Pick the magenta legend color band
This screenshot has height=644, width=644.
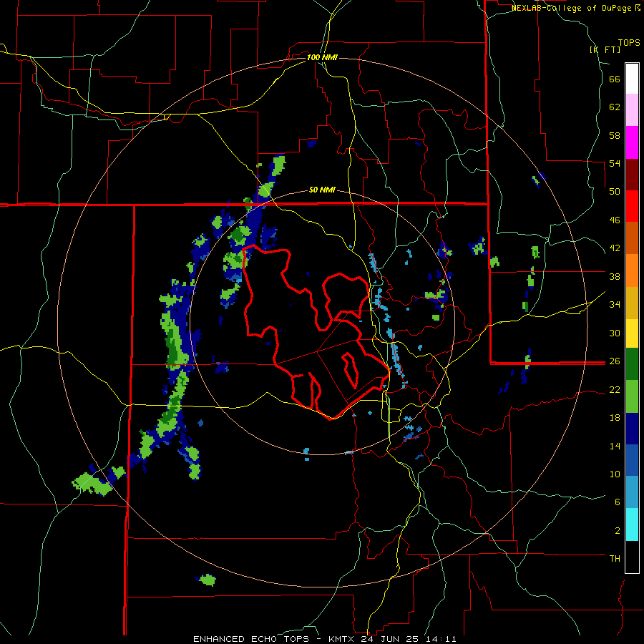[632, 142]
